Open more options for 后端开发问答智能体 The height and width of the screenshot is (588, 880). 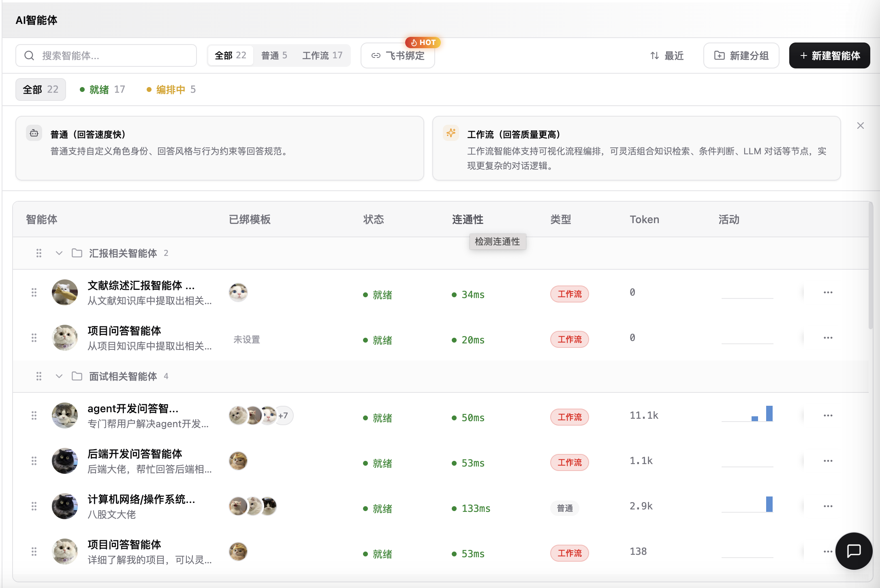pos(828,461)
